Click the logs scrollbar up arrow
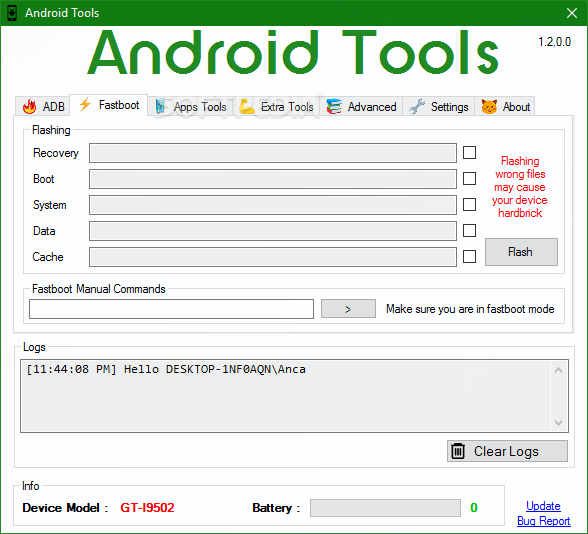 [x=558, y=370]
